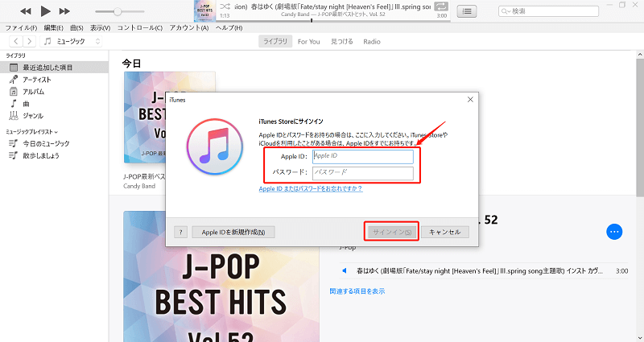The width and height of the screenshot is (644, 342).
Task: Click the サインイン(S) button
Action: (x=392, y=232)
